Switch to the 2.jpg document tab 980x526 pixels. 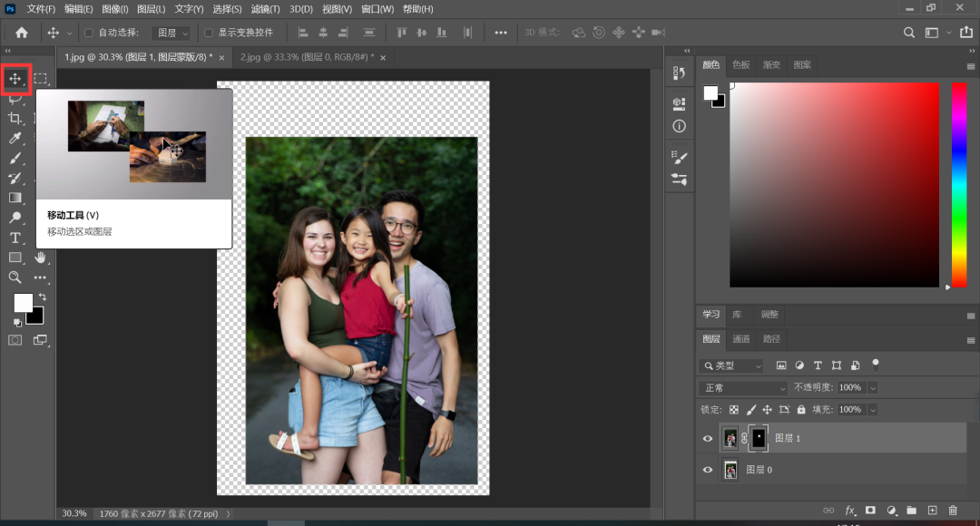click(307, 57)
